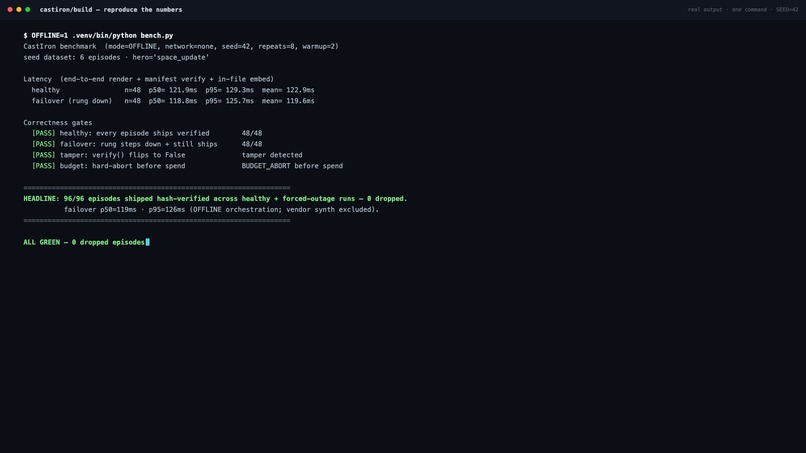The width and height of the screenshot is (806, 453).
Task: Click the 'seed dataset: 6 episodes' line
Action: coord(116,58)
